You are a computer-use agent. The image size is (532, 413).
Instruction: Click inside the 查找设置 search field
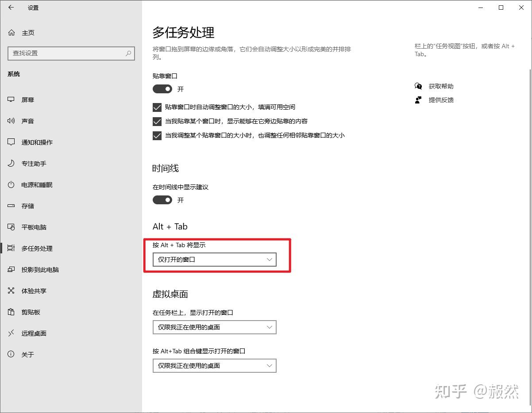click(71, 53)
